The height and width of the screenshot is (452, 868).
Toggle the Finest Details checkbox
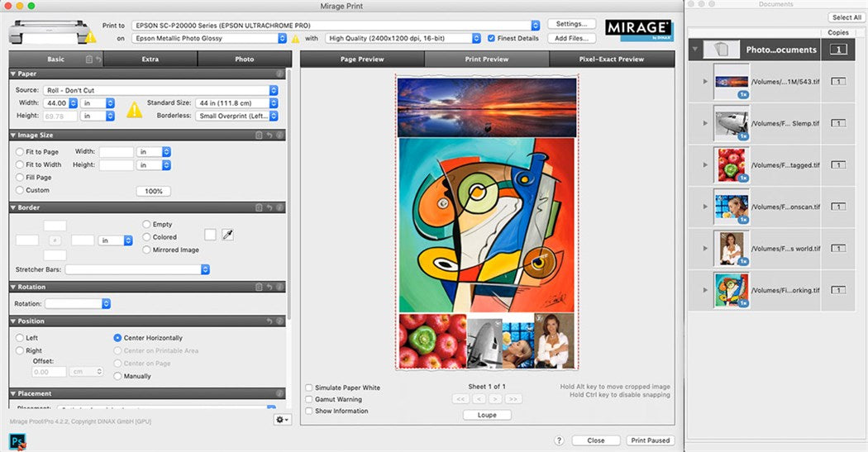click(492, 38)
